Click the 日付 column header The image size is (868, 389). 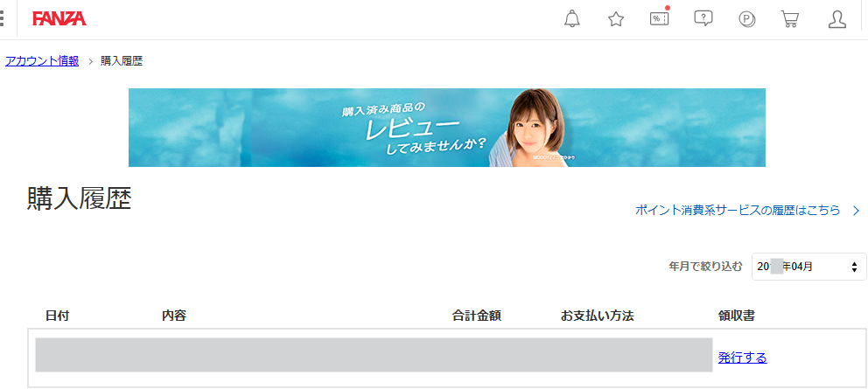[58, 316]
